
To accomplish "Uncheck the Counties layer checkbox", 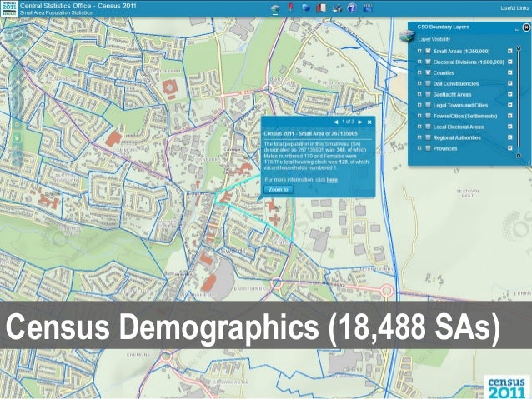I will point(428,72).
